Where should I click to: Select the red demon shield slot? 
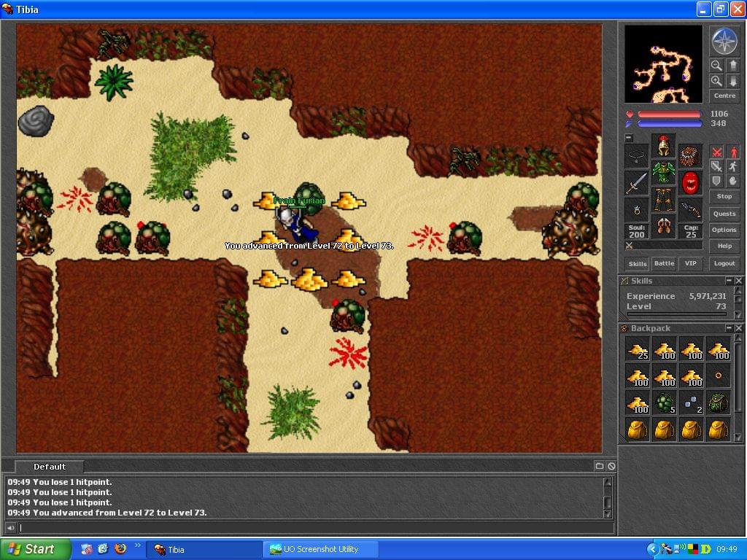690,183
